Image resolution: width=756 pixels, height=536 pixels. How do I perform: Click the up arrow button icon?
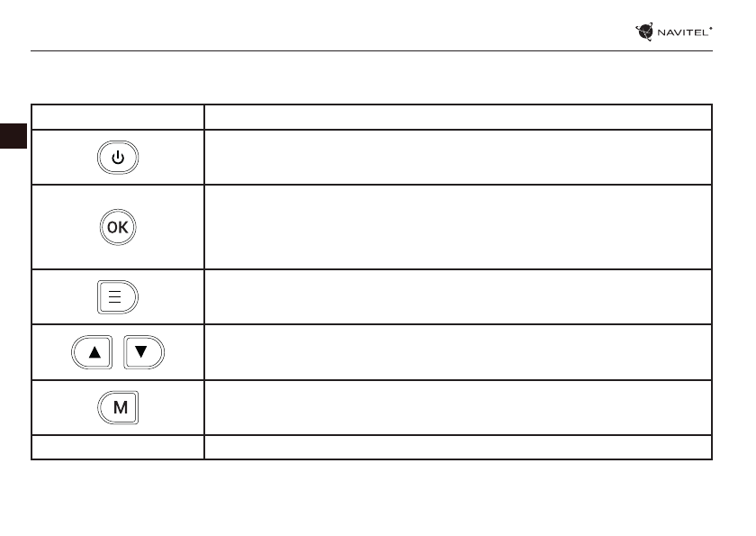tap(93, 352)
